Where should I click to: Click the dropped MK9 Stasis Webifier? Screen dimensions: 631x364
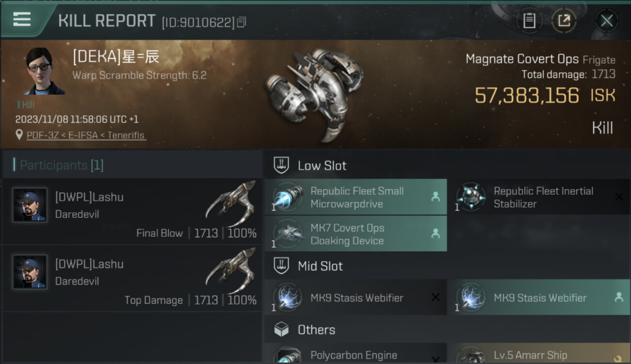pos(538,298)
